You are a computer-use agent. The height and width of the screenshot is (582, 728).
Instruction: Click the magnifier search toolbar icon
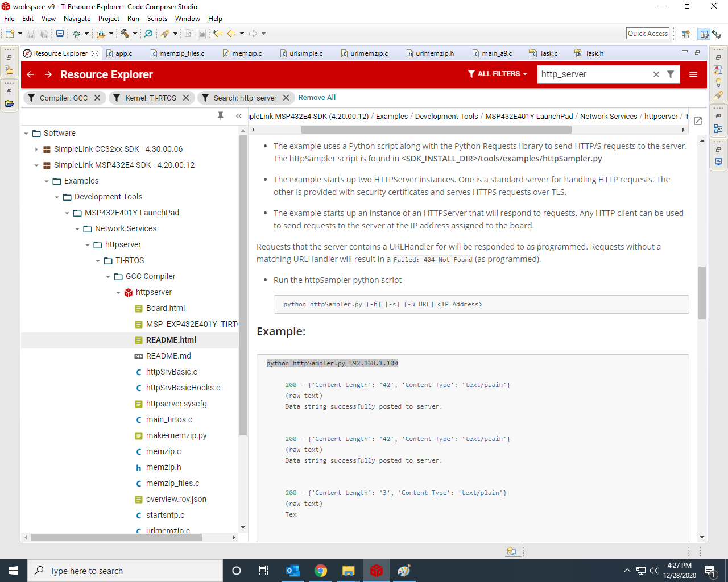[148, 34]
